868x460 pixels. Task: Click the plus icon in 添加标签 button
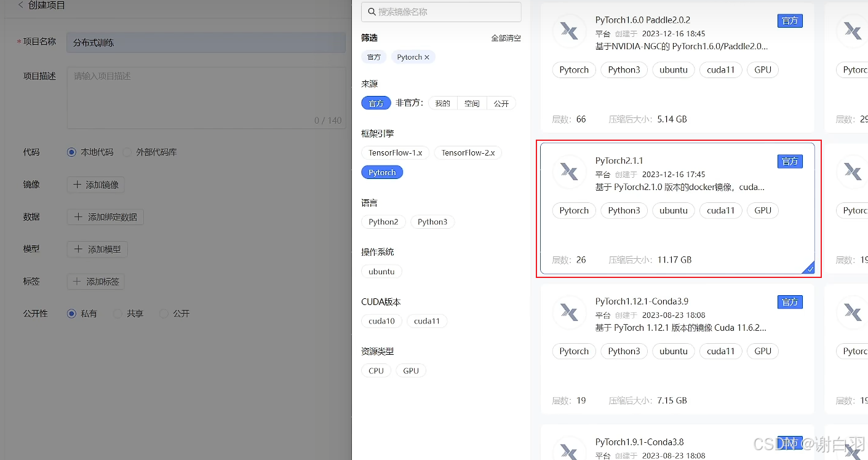(x=77, y=282)
